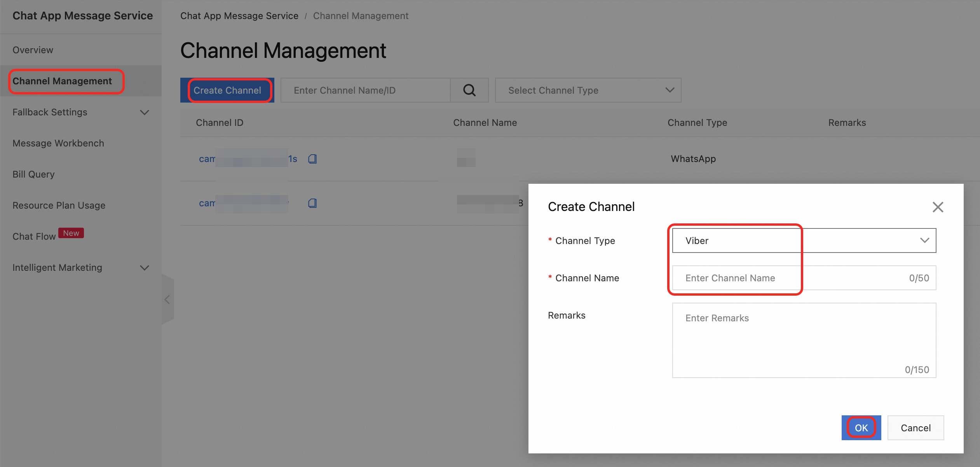Image resolution: width=980 pixels, height=467 pixels.
Task: Click the Cancel button
Action: [915, 428]
